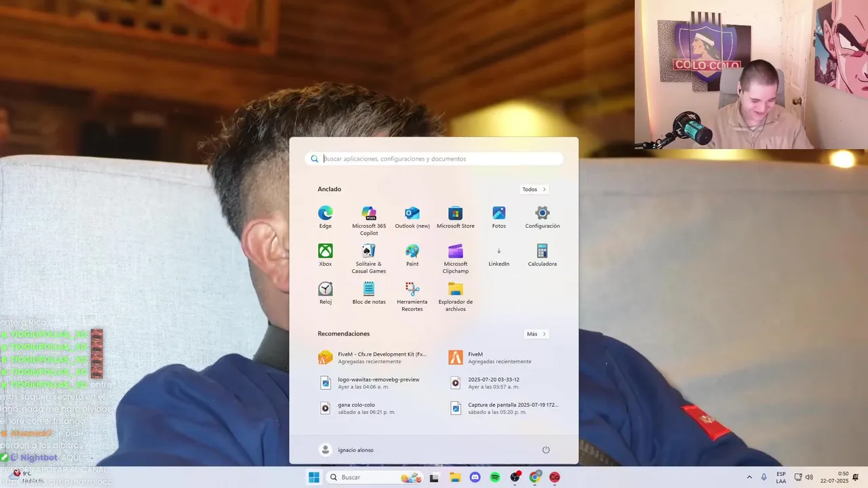Launch the Xbox app
The image size is (868, 488).
coord(325,255)
